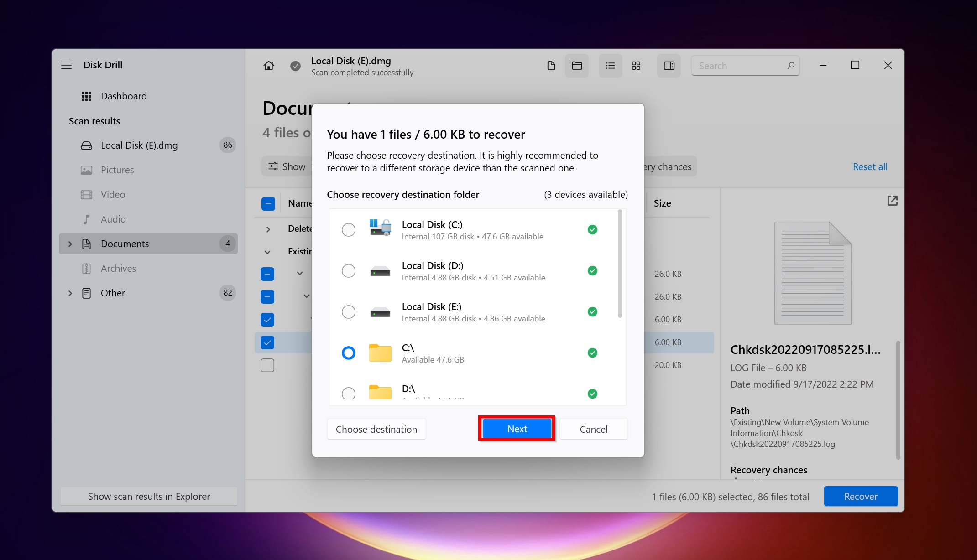
Task: Open Dashboard from sidebar
Action: (123, 95)
